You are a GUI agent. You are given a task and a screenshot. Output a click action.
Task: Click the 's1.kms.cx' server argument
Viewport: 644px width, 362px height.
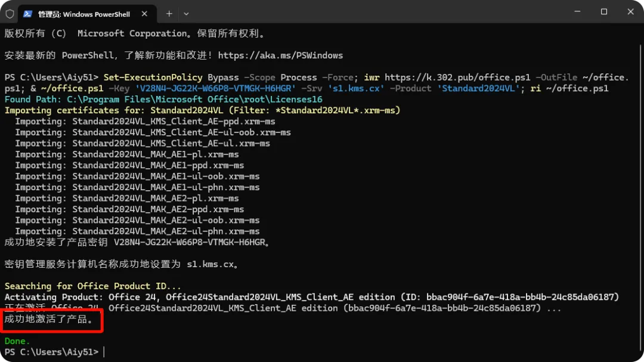[356, 88]
